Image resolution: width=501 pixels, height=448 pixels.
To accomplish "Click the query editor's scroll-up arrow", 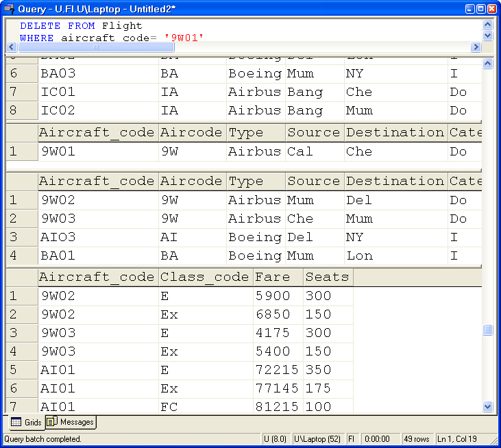I will pos(487,25).
